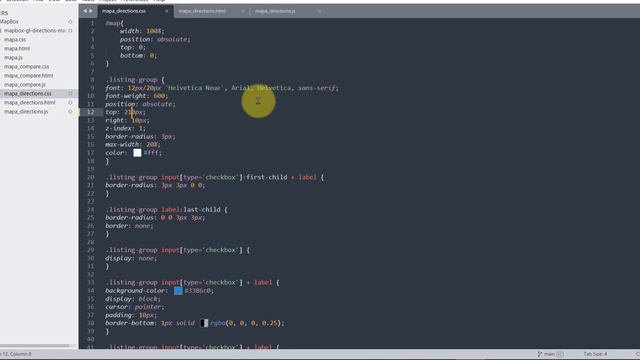640x360 pixels.
Task: Open mapa_directions.js from the sidebar
Action: coord(26,111)
